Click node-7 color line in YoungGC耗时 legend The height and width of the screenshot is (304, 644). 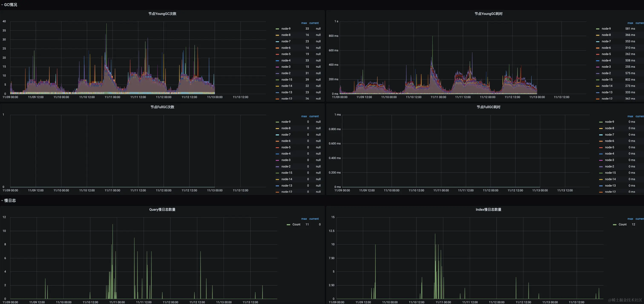click(x=598, y=42)
